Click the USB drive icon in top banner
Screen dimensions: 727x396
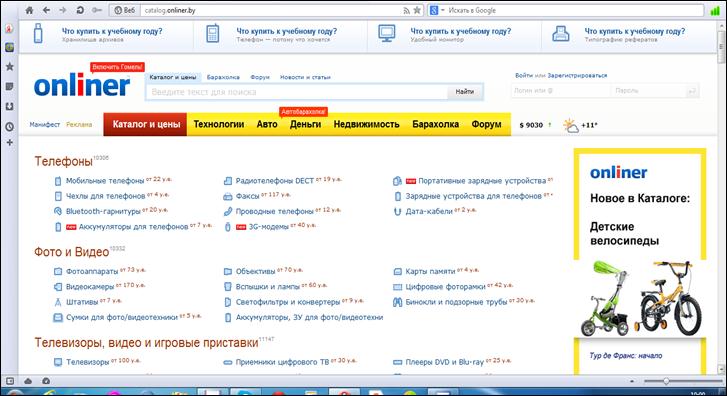pos(38,34)
